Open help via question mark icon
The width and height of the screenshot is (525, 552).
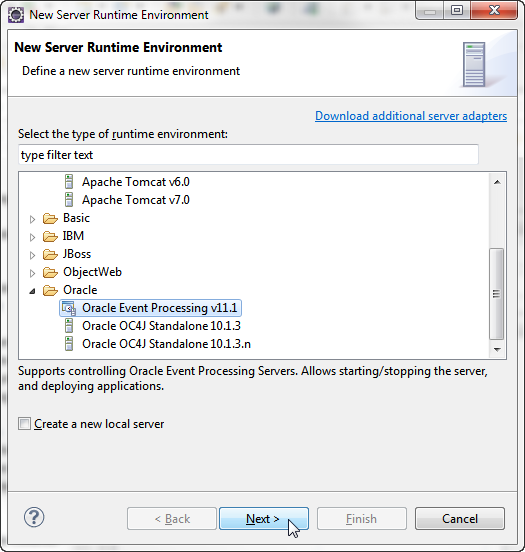click(x=34, y=517)
